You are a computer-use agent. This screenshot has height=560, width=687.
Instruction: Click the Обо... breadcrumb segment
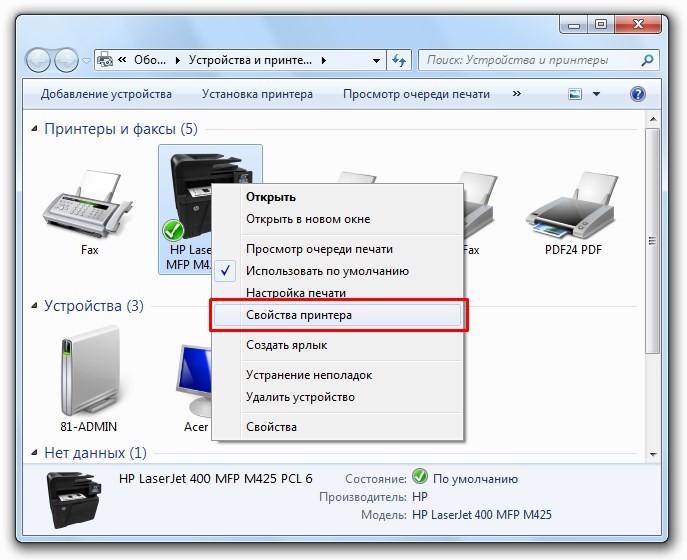pyautogui.click(x=150, y=60)
